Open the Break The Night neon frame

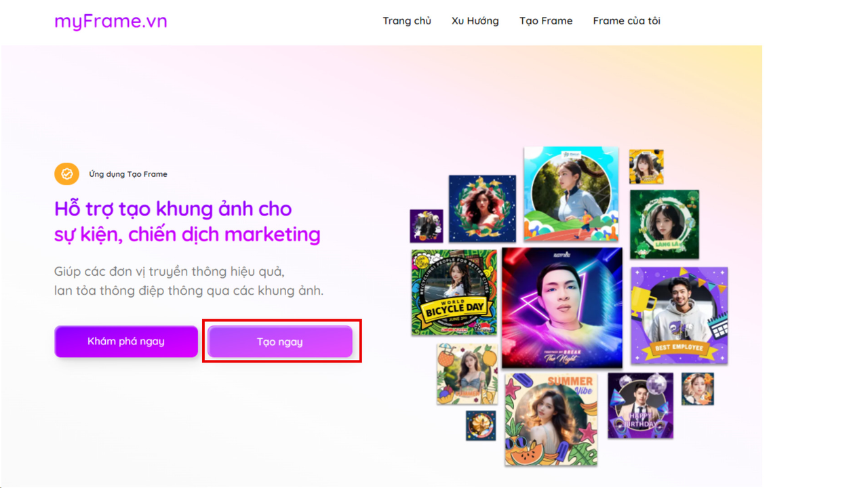562,308
